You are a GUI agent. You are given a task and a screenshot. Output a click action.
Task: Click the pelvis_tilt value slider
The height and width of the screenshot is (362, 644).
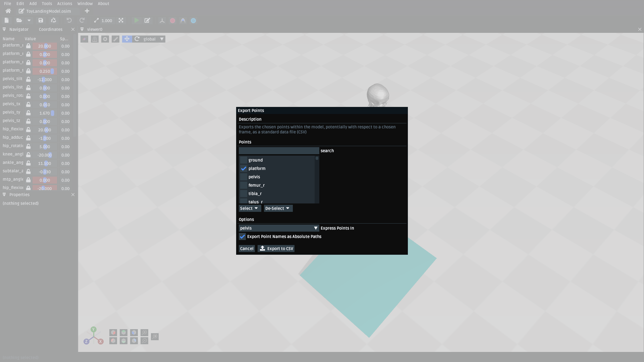[45, 80]
